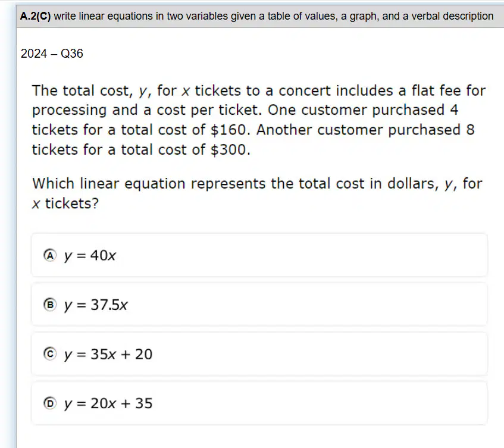This screenshot has height=448, width=504.
Task: Select the circled B answer bubble
Action: [50, 305]
